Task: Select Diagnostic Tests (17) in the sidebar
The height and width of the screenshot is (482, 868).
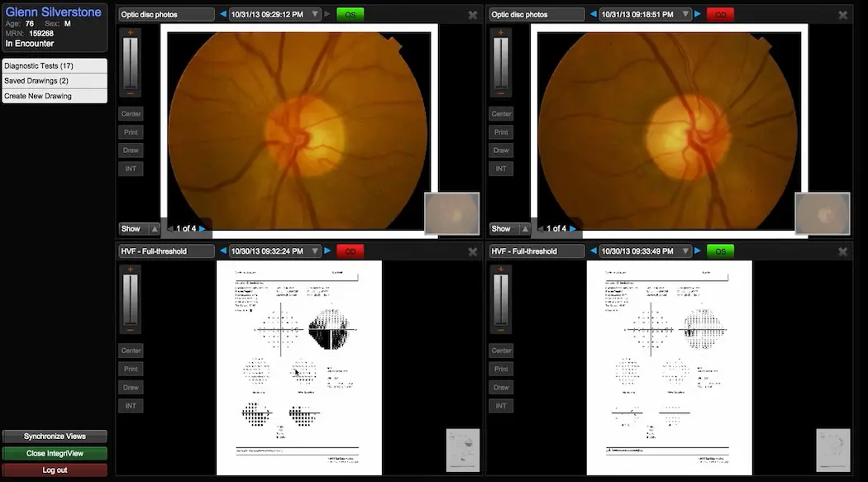Action: (x=54, y=65)
